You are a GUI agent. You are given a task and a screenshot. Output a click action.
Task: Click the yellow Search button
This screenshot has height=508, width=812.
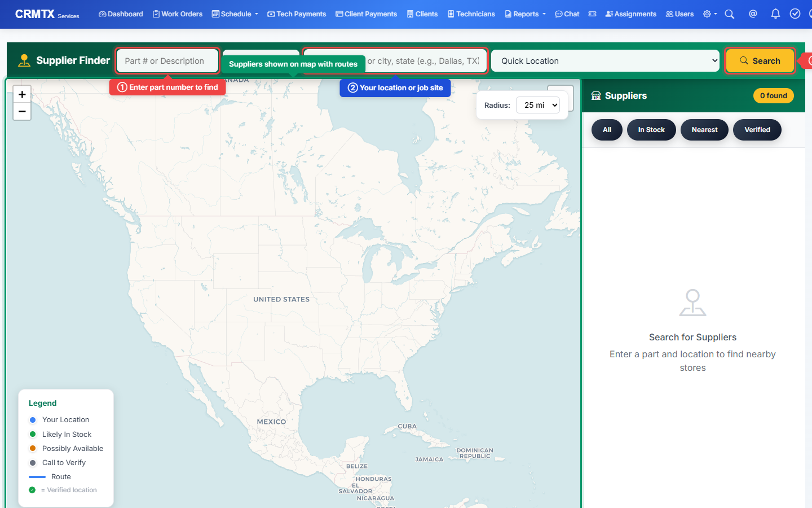(760, 60)
